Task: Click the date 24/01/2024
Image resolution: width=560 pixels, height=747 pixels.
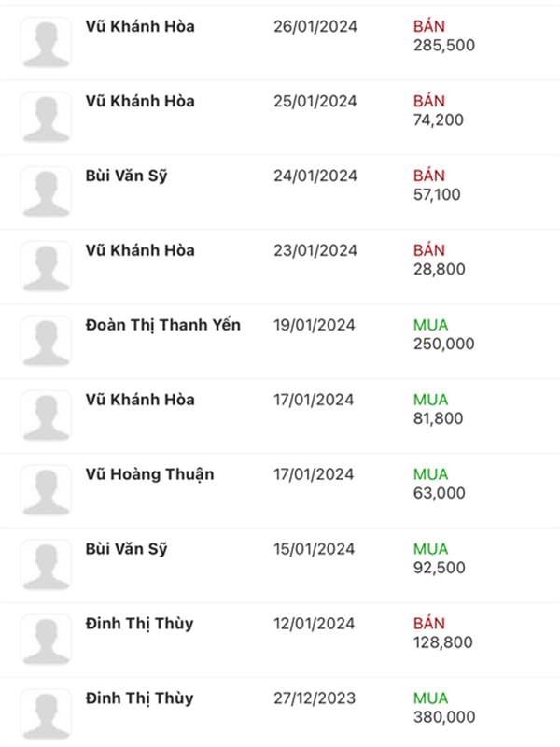Action: [315, 176]
